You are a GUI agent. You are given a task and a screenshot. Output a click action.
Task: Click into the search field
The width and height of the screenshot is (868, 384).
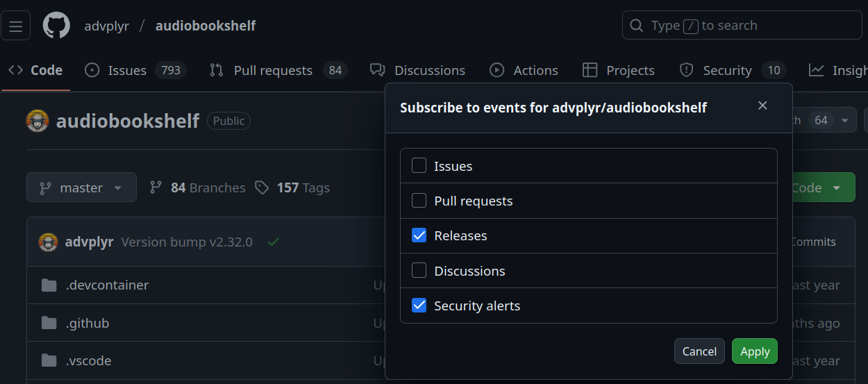[742, 26]
